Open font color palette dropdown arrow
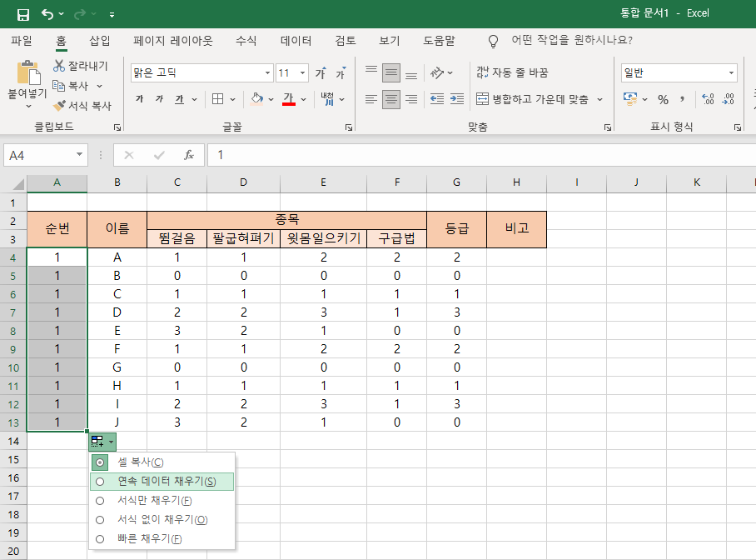Image resolution: width=756 pixels, height=560 pixels. pyautogui.click(x=304, y=99)
